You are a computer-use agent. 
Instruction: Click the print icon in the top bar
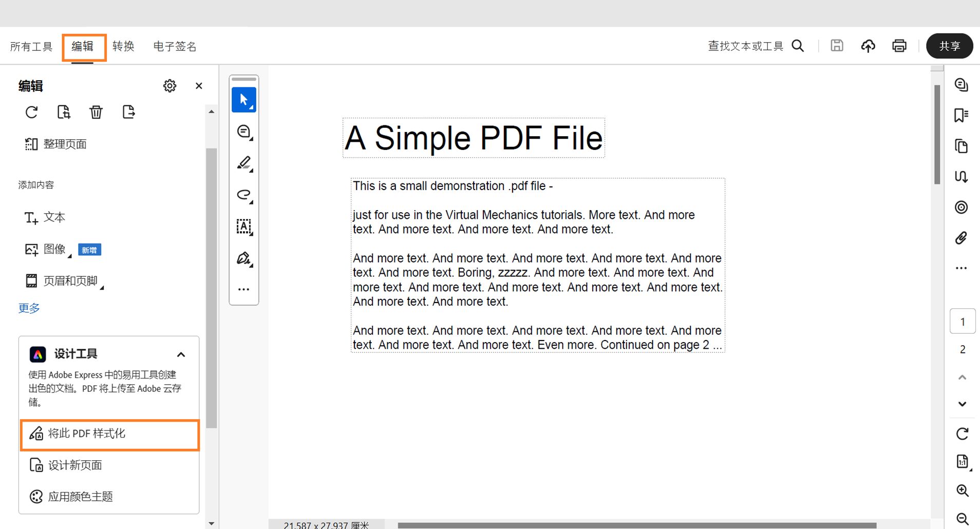point(899,46)
